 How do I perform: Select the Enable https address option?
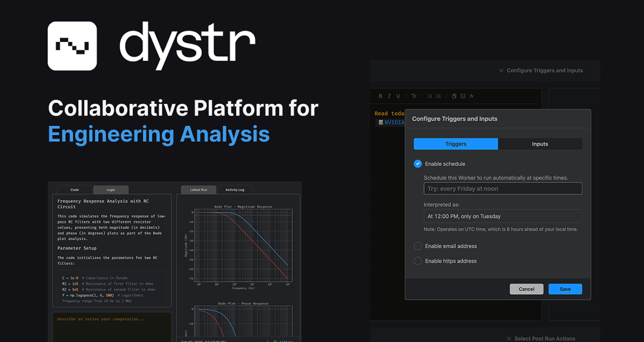click(418, 261)
